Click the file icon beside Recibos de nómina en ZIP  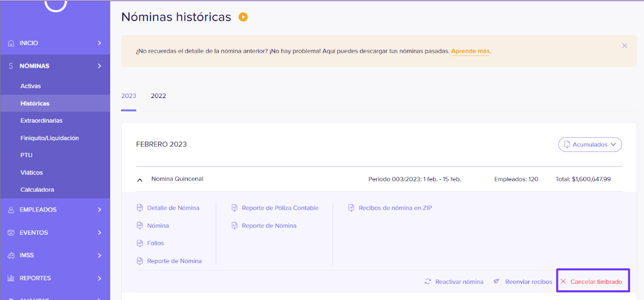(351, 208)
